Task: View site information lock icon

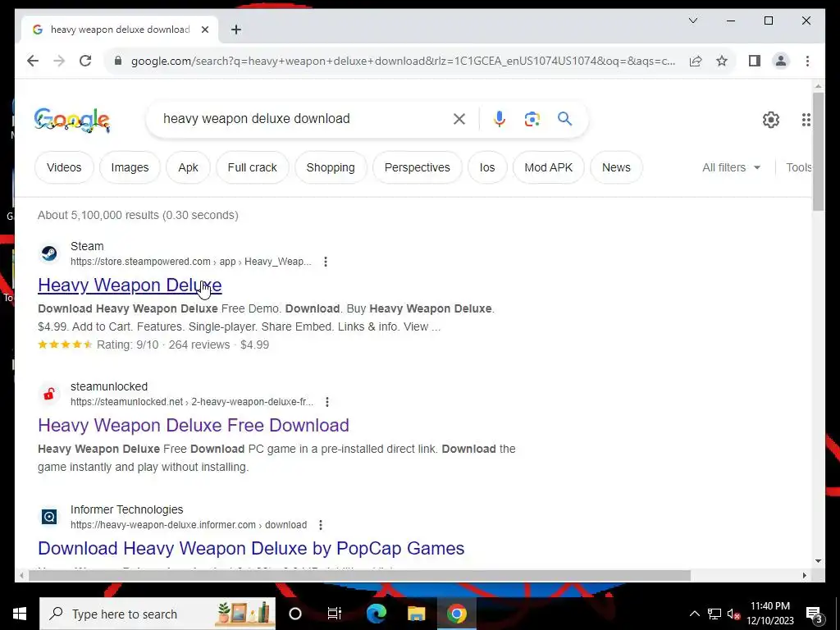Action: click(118, 61)
